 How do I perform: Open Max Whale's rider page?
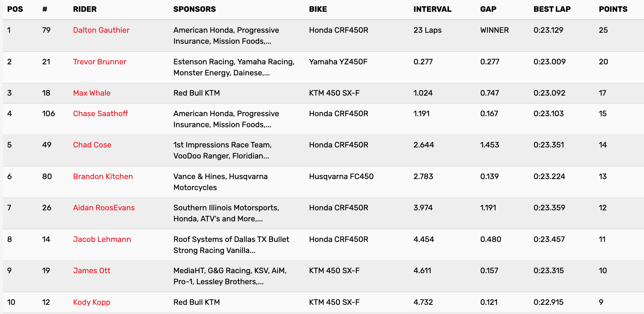(x=92, y=93)
